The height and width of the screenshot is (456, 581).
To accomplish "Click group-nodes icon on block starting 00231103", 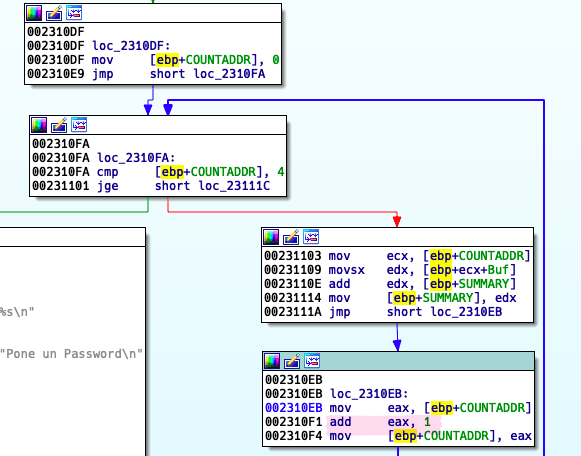I will [x=311, y=237].
